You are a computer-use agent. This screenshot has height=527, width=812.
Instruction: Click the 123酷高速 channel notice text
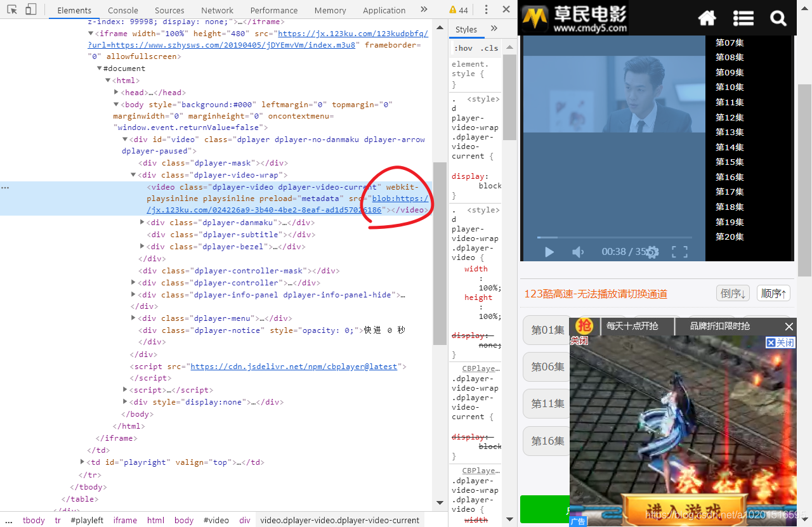(596, 294)
